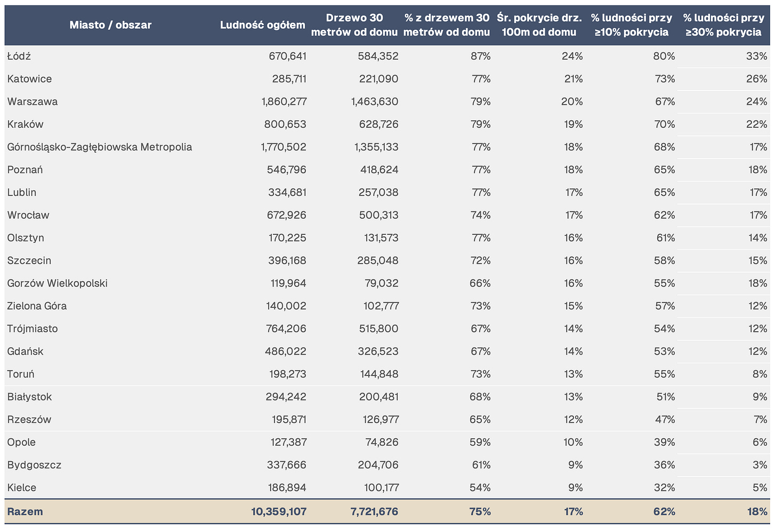The width and height of the screenshot is (776, 532).
Task: Click the Wrocław row label
Action: (x=28, y=215)
